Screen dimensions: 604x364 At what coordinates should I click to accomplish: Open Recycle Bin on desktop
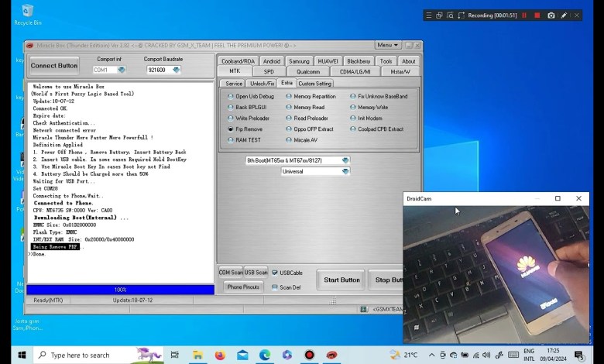[x=28, y=11]
